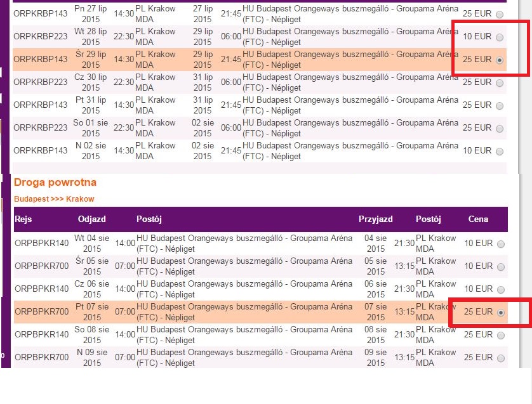The image size is (532, 404).
Task: Click date N 09 sie 2015
Action: pyautogui.click(x=92, y=357)
